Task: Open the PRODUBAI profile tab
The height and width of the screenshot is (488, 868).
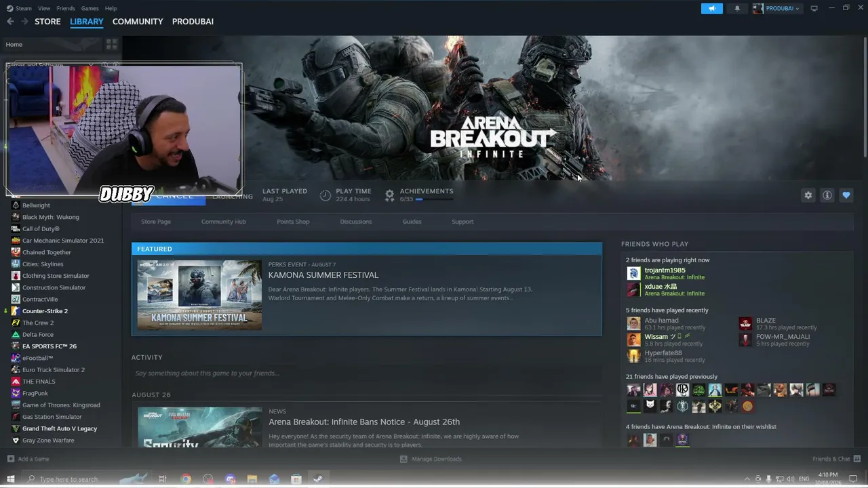Action: [193, 22]
